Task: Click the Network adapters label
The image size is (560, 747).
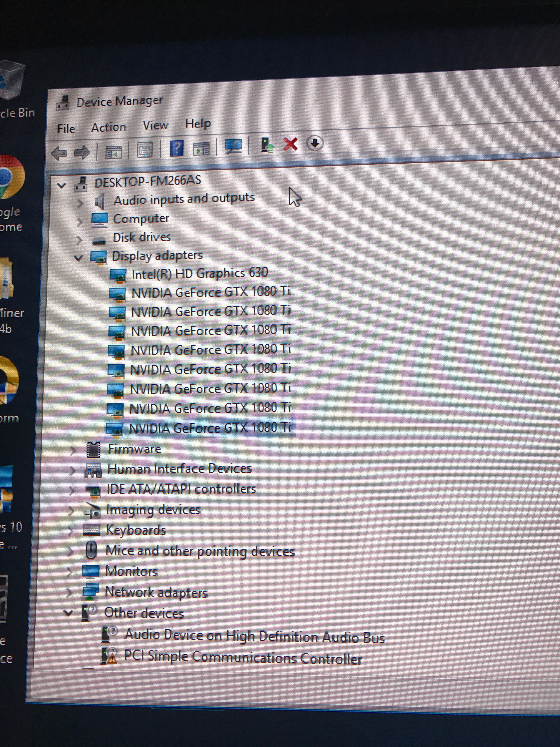Action: click(156, 592)
